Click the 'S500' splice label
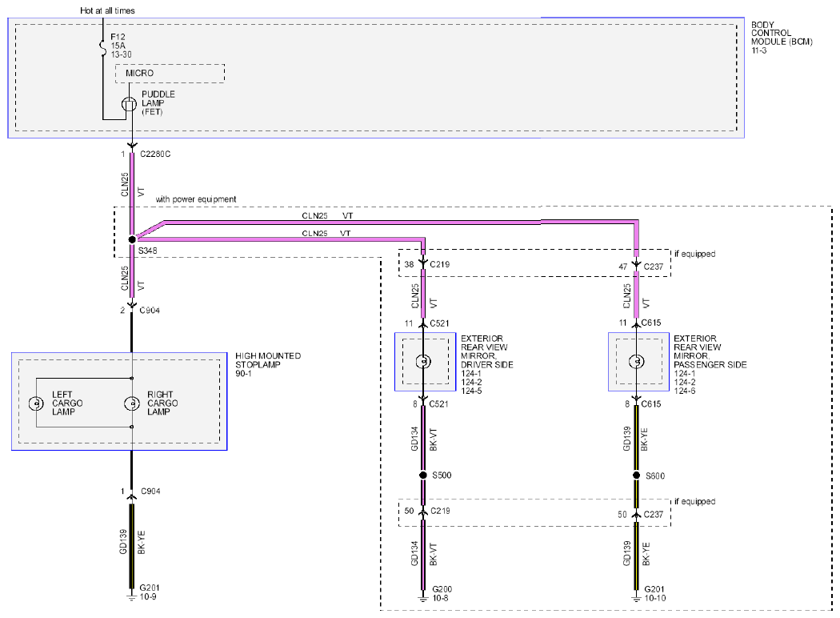840x618 pixels. click(442, 475)
